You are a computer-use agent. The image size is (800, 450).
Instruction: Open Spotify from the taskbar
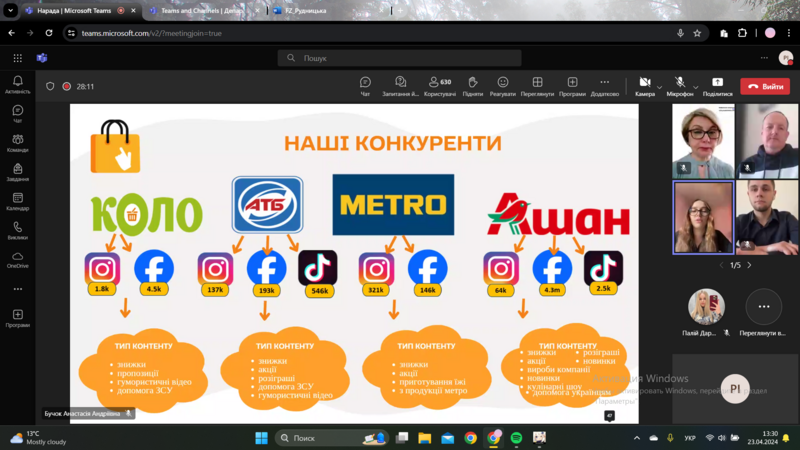coord(516,438)
